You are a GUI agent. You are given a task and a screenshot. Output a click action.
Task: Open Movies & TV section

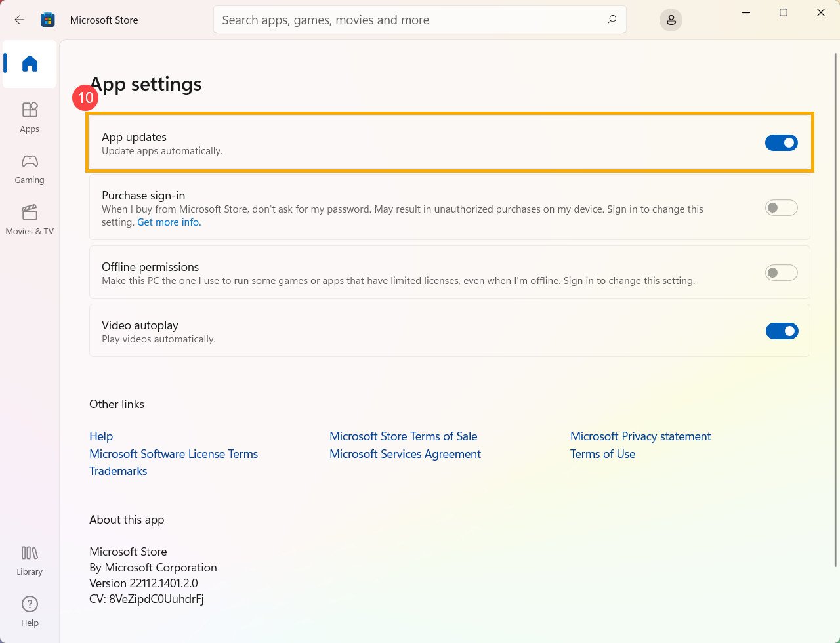tap(30, 219)
